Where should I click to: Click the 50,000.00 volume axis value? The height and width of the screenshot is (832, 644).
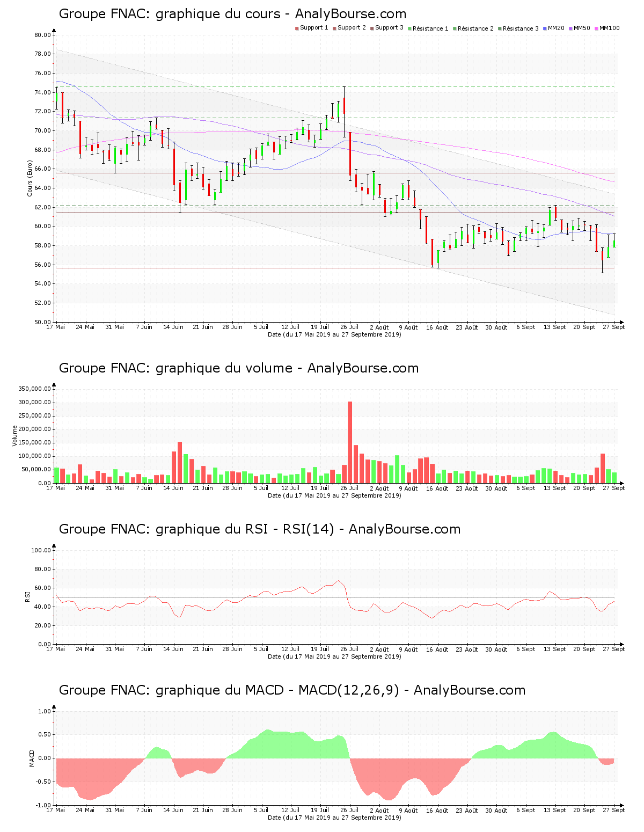click(x=36, y=470)
